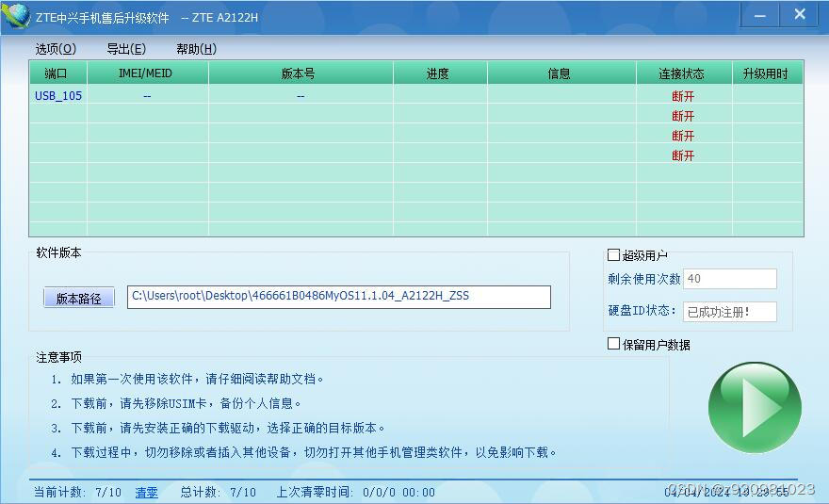Open the 帮助(H) menu
The height and width of the screenshot is (504, 829).
[196, 49]
